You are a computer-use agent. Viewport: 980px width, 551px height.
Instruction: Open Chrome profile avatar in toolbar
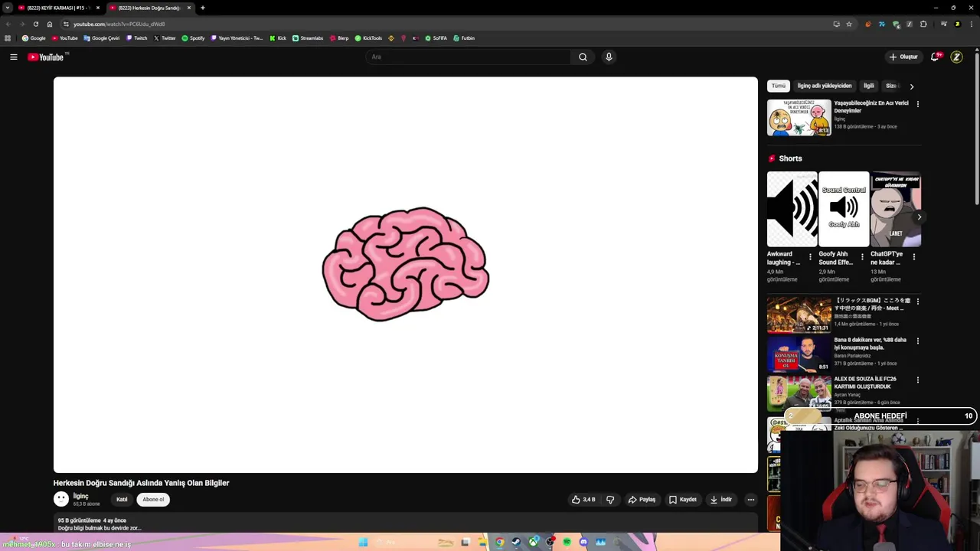(957, 24)
